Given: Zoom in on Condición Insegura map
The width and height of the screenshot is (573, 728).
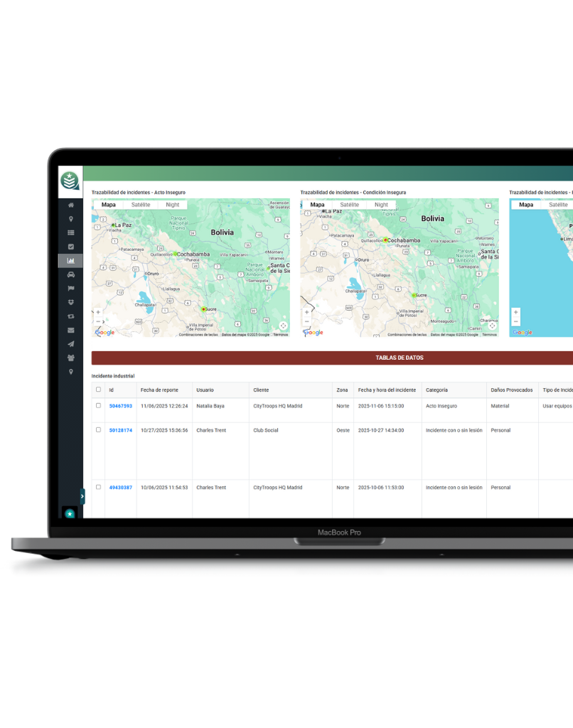Looking at the screenshot, I should [306, 312].
